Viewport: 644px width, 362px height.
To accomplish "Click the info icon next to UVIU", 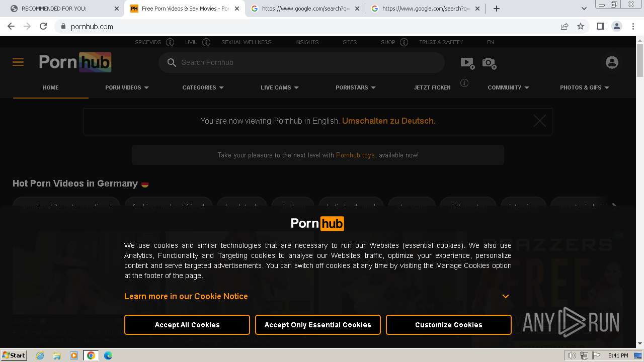I will pyautogui.click(x=206, y=42).
